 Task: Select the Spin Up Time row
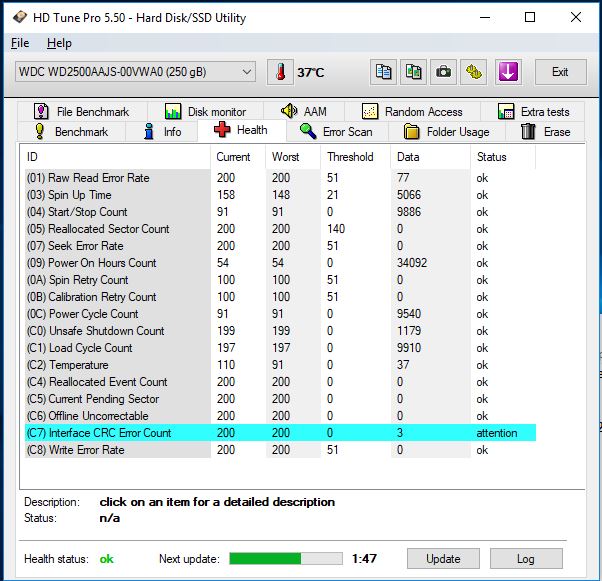tap(280, 195)
